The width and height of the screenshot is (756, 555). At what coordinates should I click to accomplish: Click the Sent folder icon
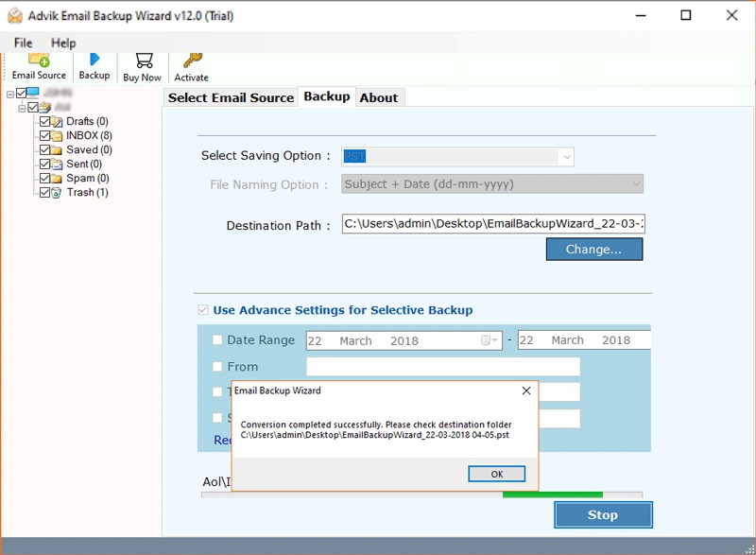57,165
